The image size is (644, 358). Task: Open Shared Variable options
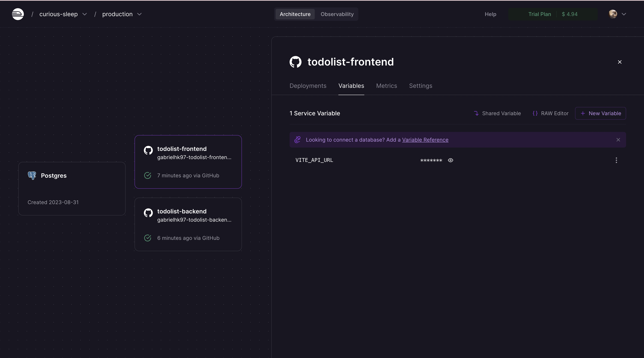pos(497,113)
